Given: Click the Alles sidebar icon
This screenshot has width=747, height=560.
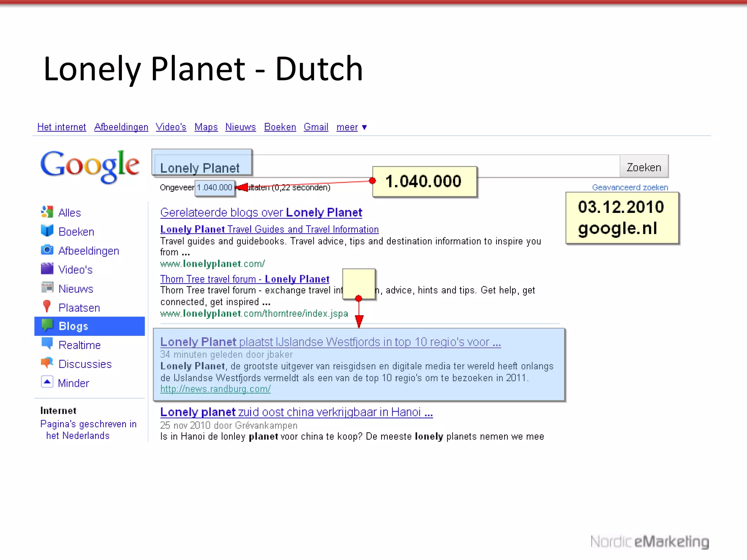Looking at the screenshot, I should 47,212.
